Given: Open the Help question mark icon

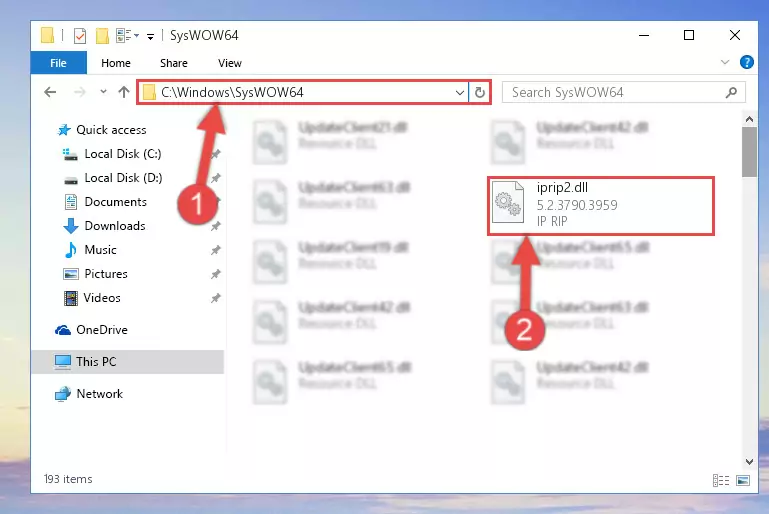Looking at the screenshot, I should [x=746, y=62].
